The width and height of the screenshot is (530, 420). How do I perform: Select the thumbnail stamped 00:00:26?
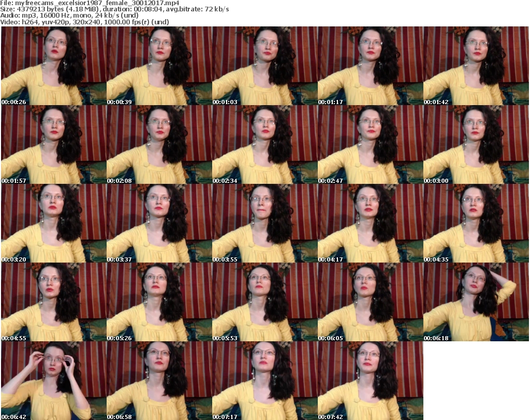[x=54, y=66]
